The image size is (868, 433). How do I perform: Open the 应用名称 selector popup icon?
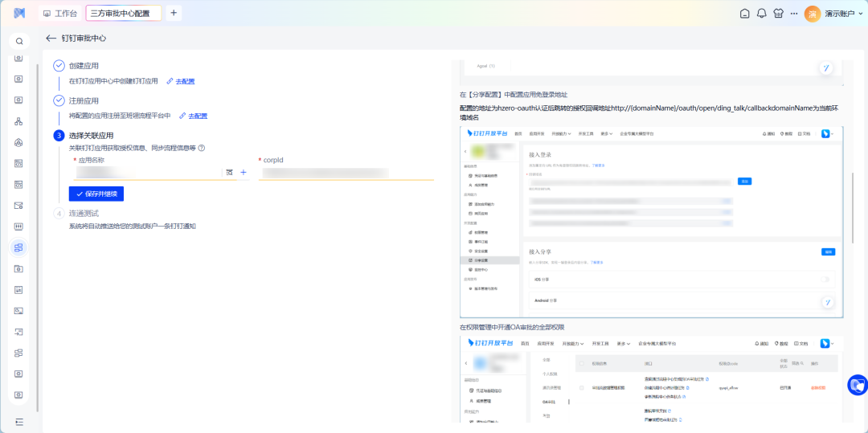[x=229, y=173]
